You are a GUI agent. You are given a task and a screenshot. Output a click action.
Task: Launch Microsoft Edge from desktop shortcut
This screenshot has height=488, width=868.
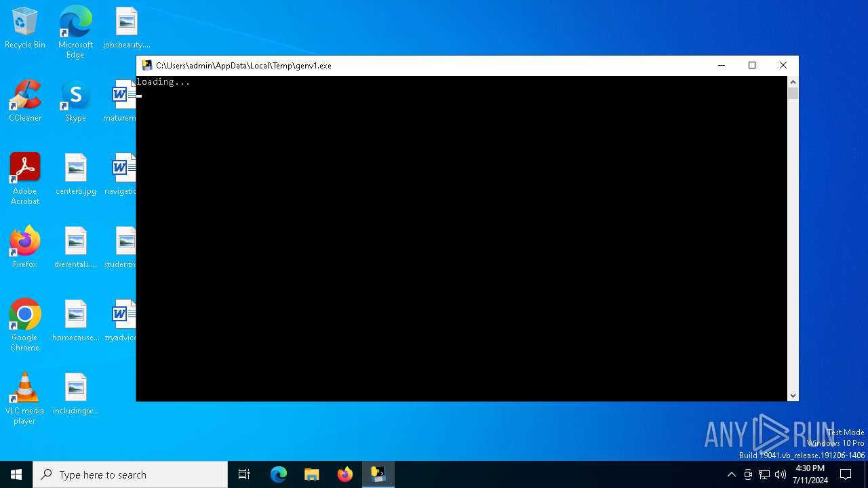click(75, 32)
